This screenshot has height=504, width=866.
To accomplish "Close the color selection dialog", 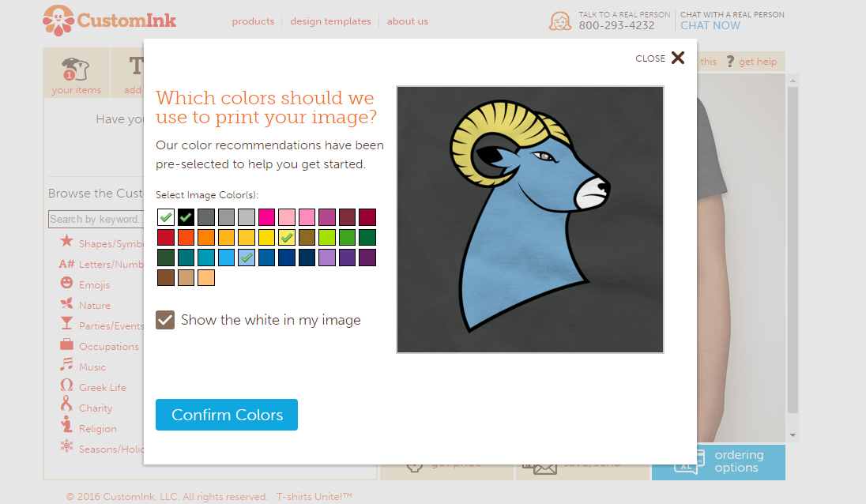I will 677,58.
